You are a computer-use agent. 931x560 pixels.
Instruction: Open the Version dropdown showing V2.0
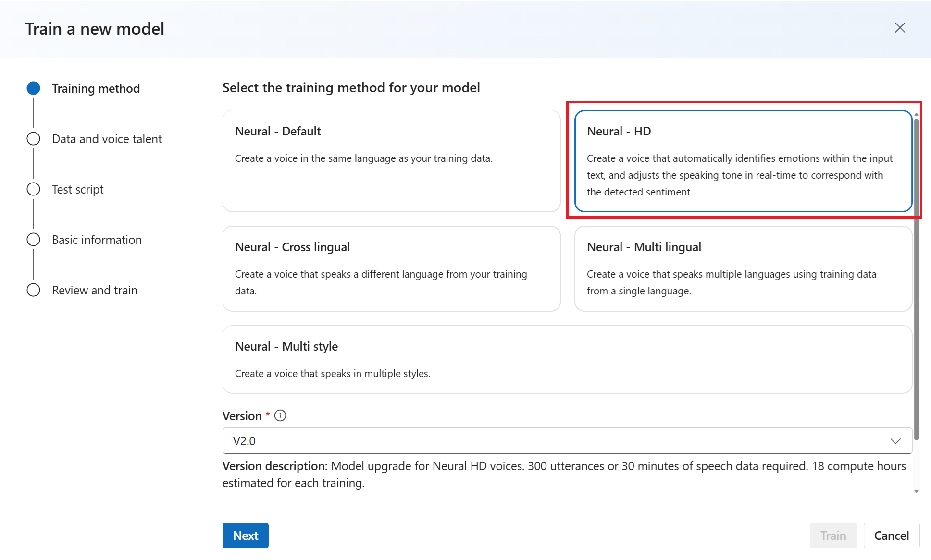[567, 441]
